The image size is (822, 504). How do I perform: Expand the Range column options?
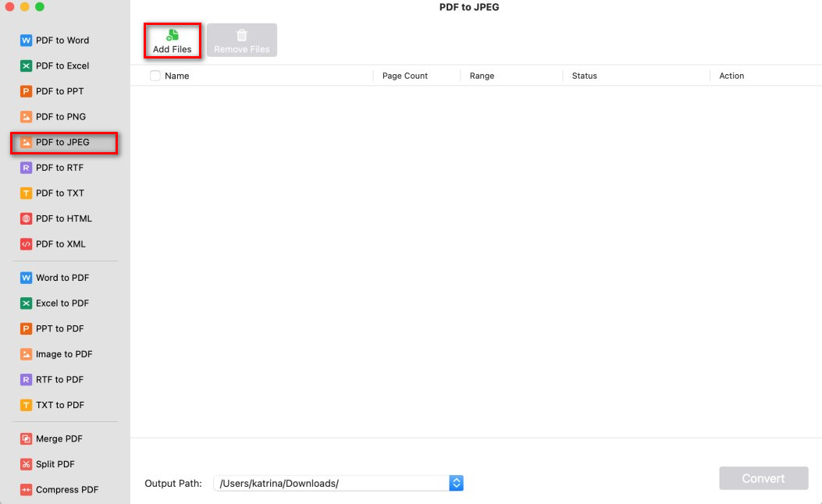pyautogui.click(x=482, y=76)
